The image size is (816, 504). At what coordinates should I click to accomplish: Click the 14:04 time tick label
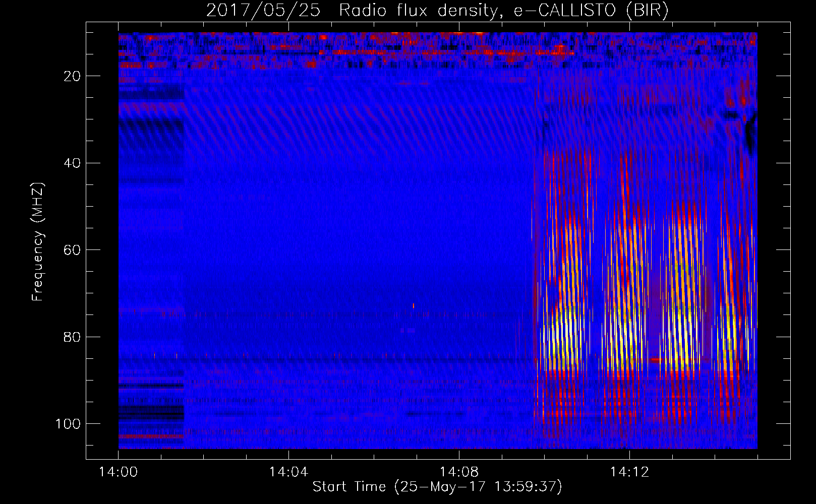[x=288, y=472]
